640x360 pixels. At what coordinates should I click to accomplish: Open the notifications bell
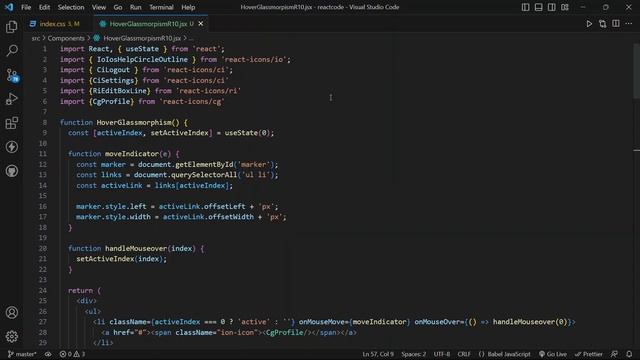(x=629, y=354)
